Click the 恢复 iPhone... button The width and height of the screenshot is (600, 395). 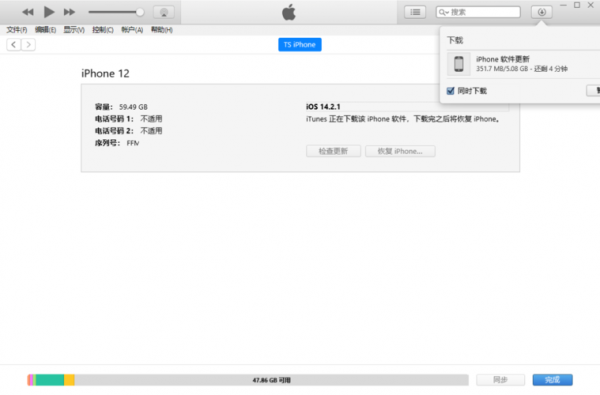pyautogui.click(x=400, y=151)
